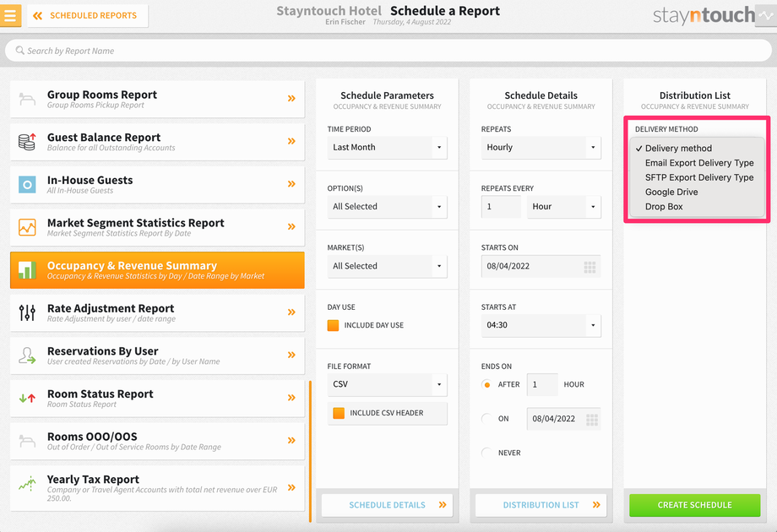Click the chevron arrow for Group Rooms Report
Screen dimensions: 777x532
pyautogui.click(x=291, y=99)
